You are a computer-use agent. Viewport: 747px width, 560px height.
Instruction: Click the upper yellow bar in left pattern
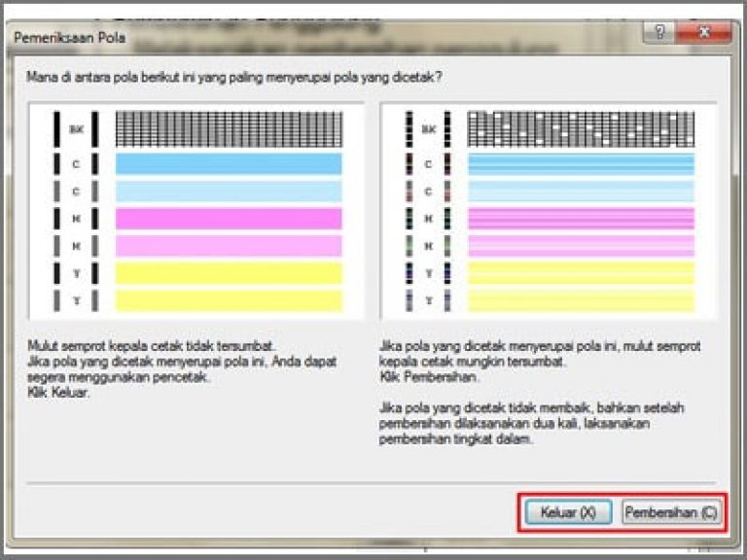pyautogui.click(x=229, y=273)
